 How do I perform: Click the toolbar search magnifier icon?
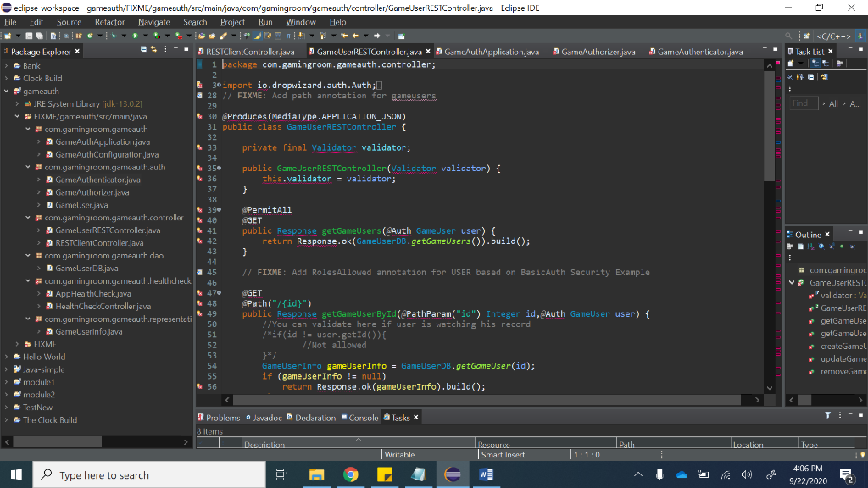click(x=787, y=36)
